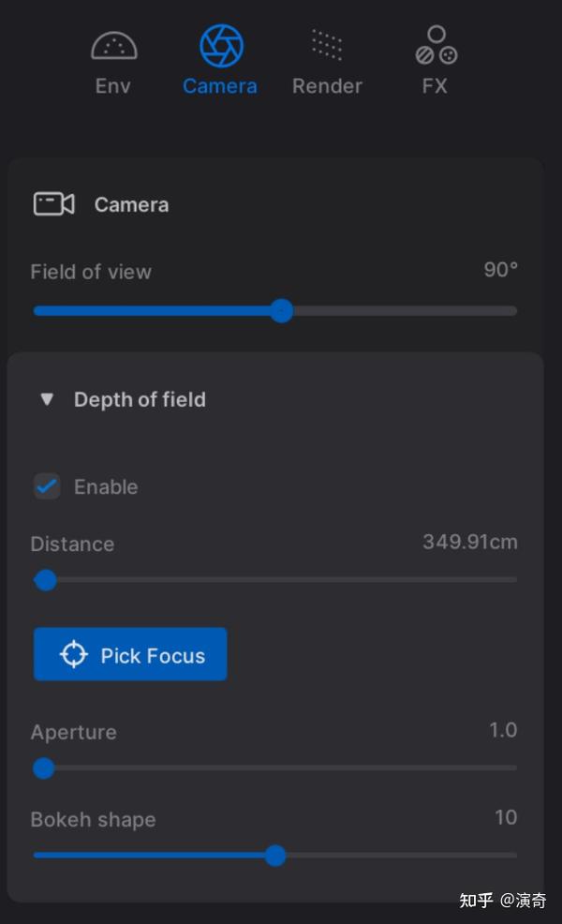
Task: Switch to the Env tab label
Action: click(113, 86)
